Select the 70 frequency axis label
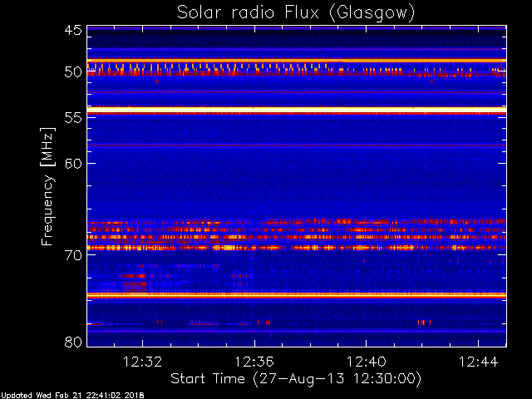The image size is (532, 399). point(73,255)
